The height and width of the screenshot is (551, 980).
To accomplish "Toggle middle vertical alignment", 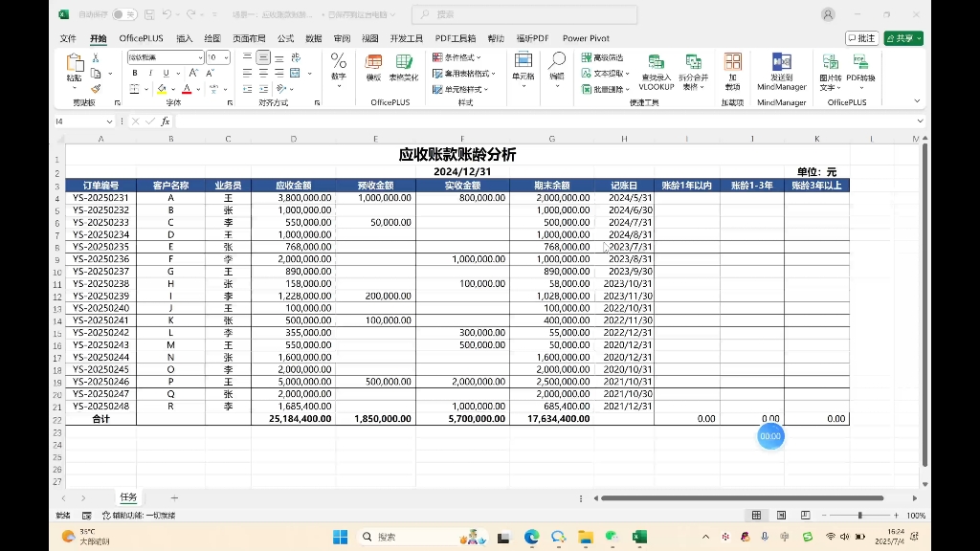I will (263, 57).
